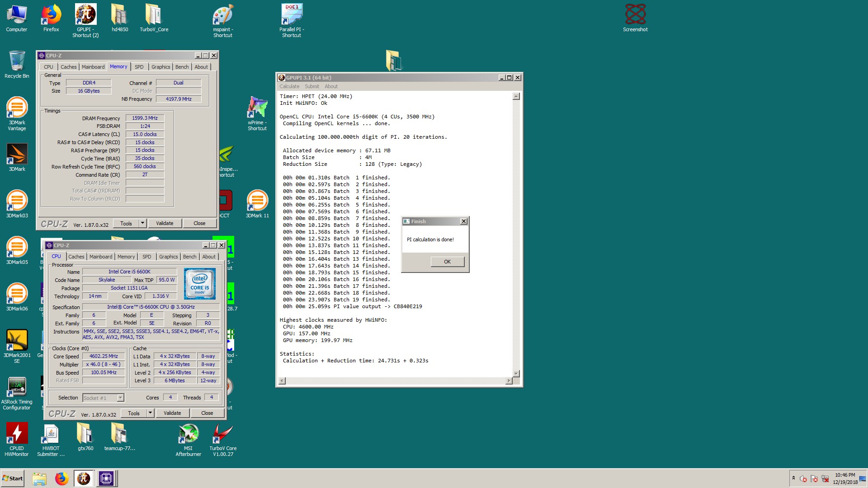
Task: Open GPUPI About menu
Action: [x=331, y=86]
